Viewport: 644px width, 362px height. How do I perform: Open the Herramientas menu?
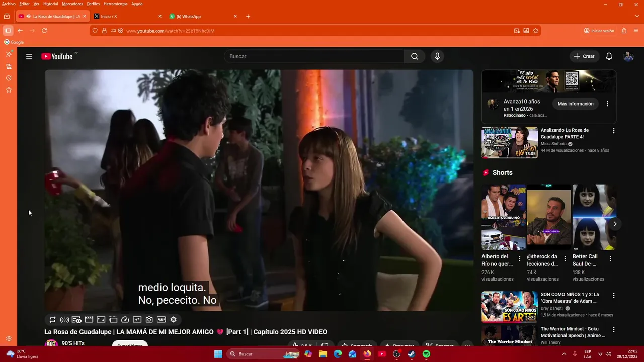pyautogui.click(x=115, y=4)
